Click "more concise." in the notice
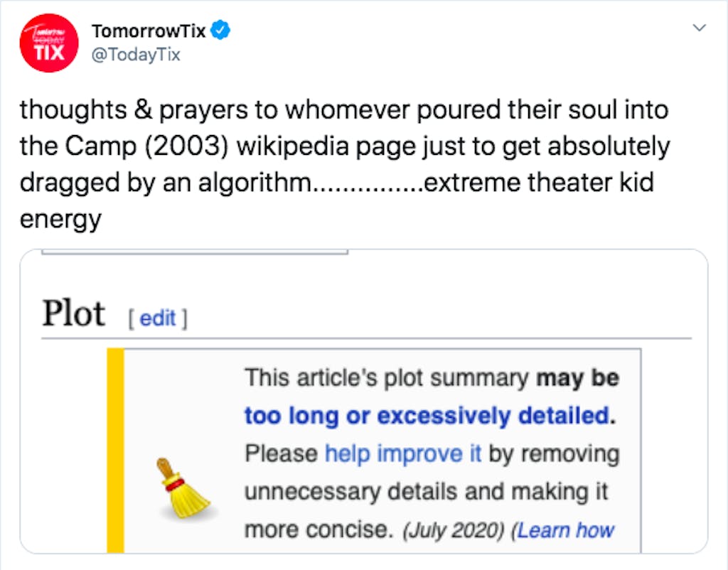Image resolution: width=728 pixels, height=570 pixels. [x=319, y=530]
